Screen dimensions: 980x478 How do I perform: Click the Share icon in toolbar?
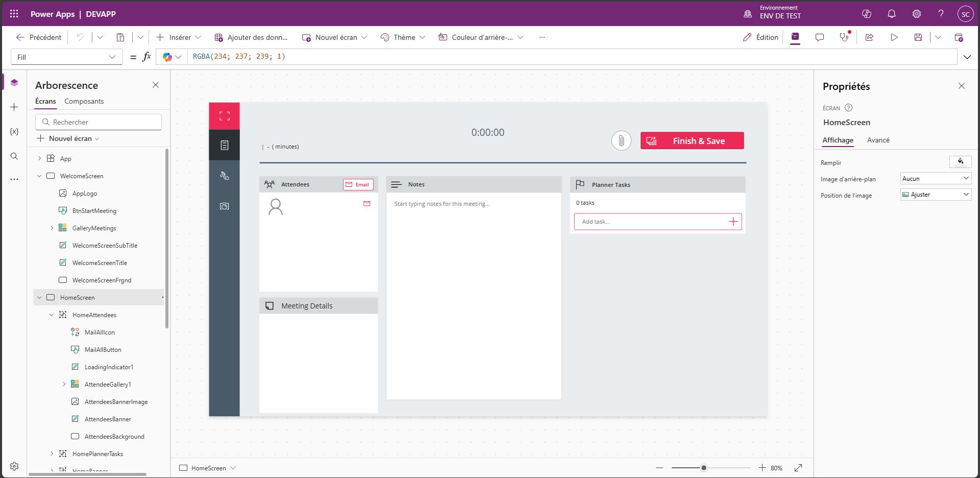coord(869,37)
